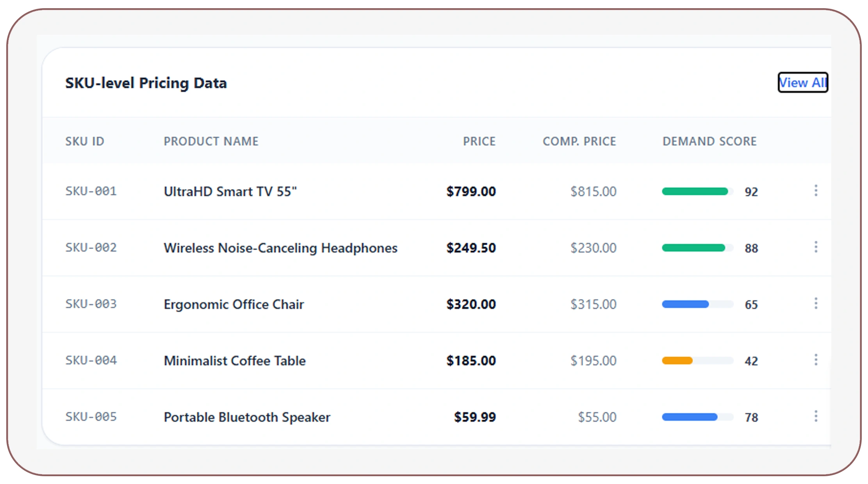Select the SKU-004 cell
The image size is (868, 484).
coord(91,360)
